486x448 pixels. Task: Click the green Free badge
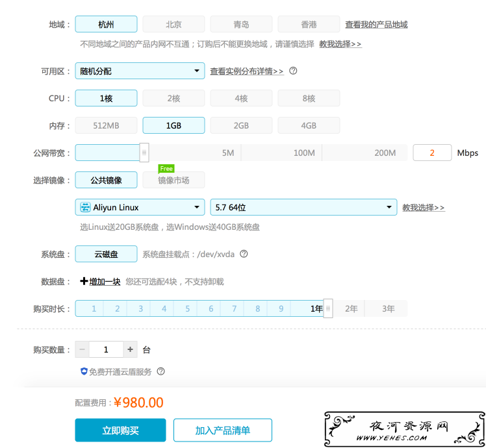[x=166, y=169]
